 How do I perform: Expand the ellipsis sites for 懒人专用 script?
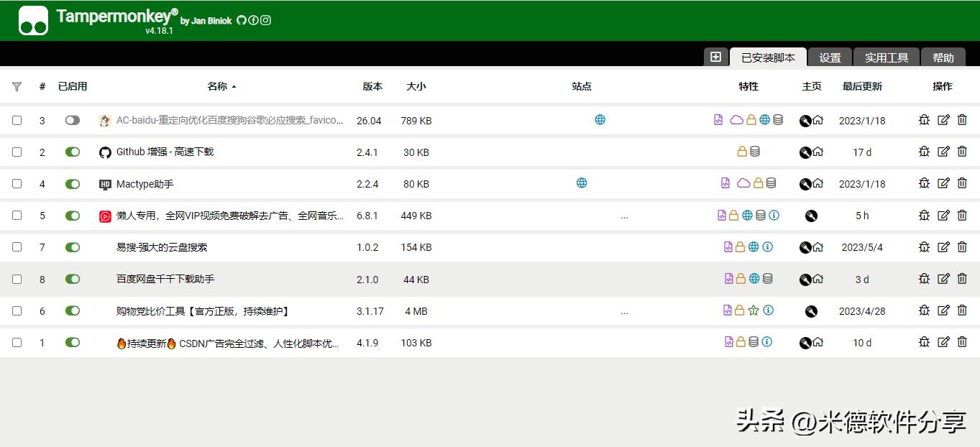[624, 215]
